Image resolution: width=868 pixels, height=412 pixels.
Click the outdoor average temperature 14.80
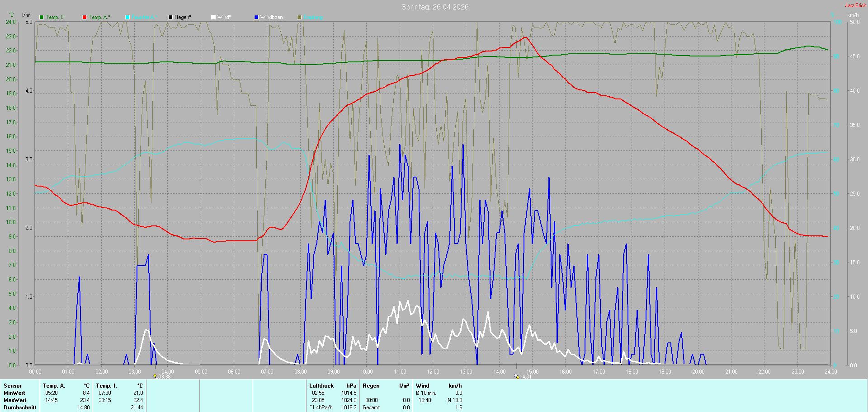(x=84, y=407)
